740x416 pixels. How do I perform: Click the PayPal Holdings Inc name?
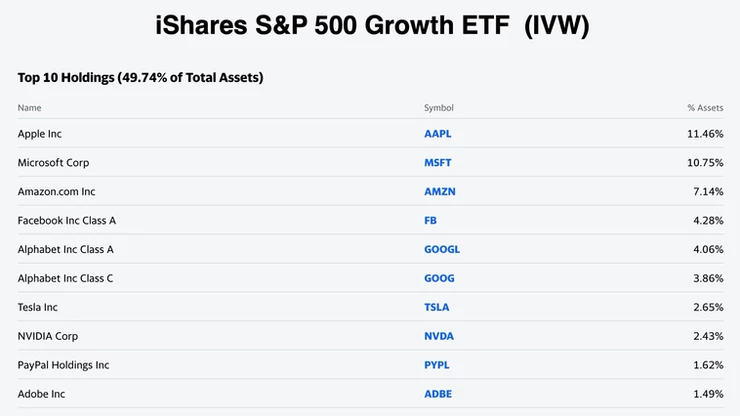pyautogui.click(x=63, y=365)
